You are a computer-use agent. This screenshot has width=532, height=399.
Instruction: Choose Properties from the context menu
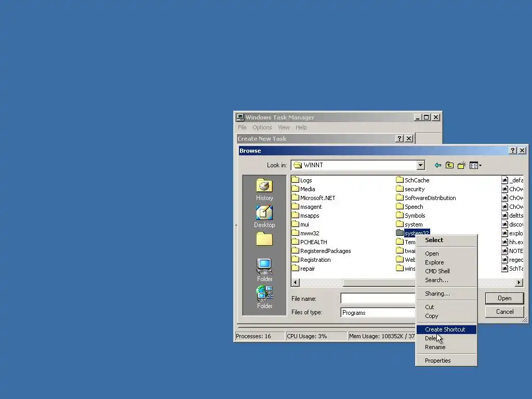click(x=446, y=361)
